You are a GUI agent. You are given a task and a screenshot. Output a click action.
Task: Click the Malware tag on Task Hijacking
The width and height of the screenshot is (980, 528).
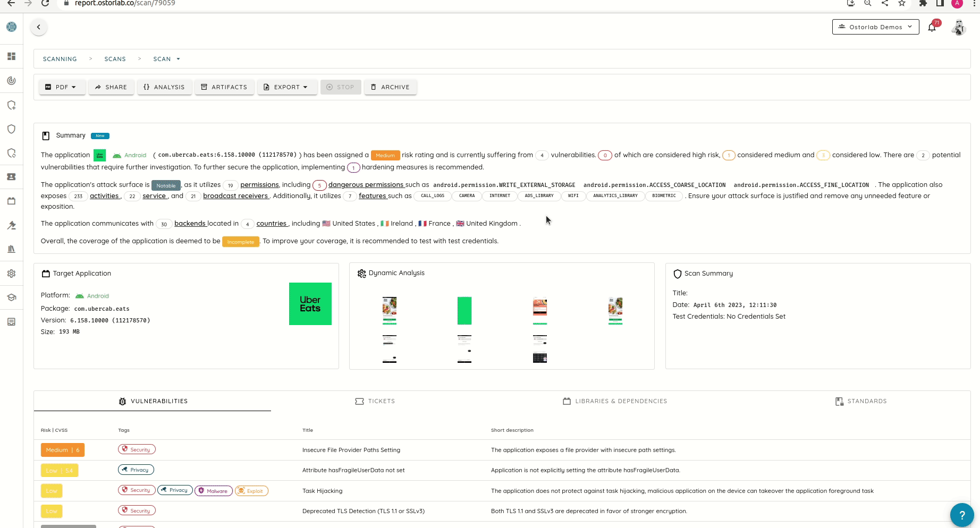pos(214,491)
